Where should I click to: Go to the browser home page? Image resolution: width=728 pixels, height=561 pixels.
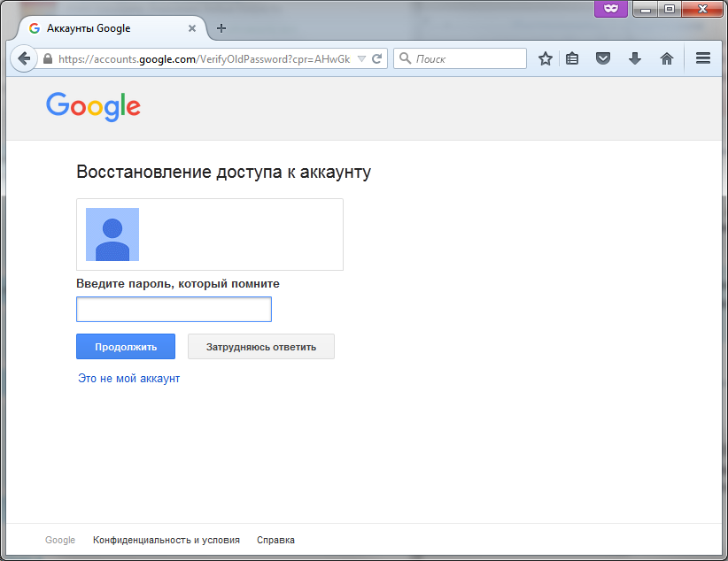click(665, 58)
